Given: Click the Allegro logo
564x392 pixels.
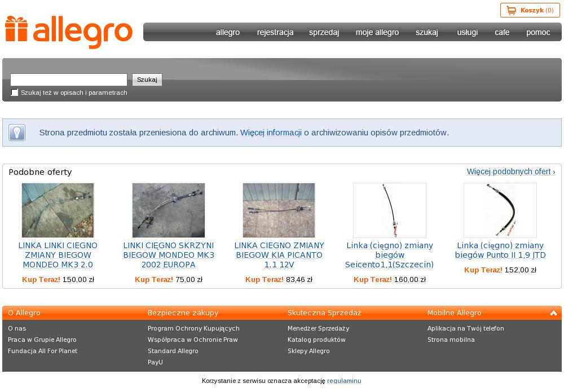Looking at the screenshot, I should pos(69,32).
